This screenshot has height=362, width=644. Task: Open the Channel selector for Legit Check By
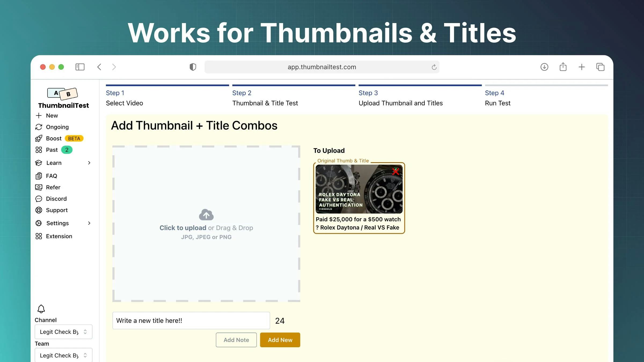point(63,331)
